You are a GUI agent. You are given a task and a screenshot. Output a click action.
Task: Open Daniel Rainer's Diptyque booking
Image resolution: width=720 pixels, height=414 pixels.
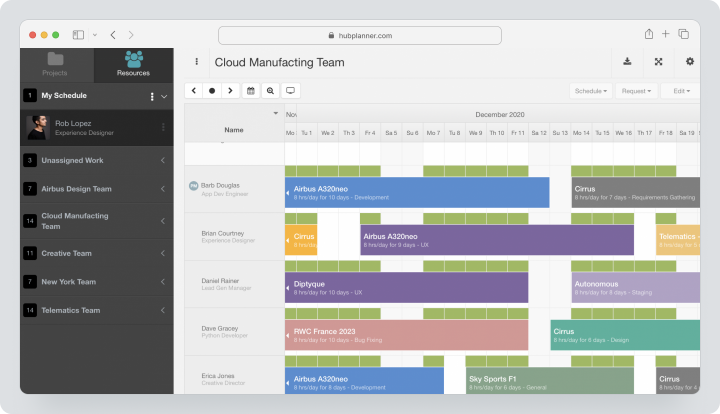(406, 288)
